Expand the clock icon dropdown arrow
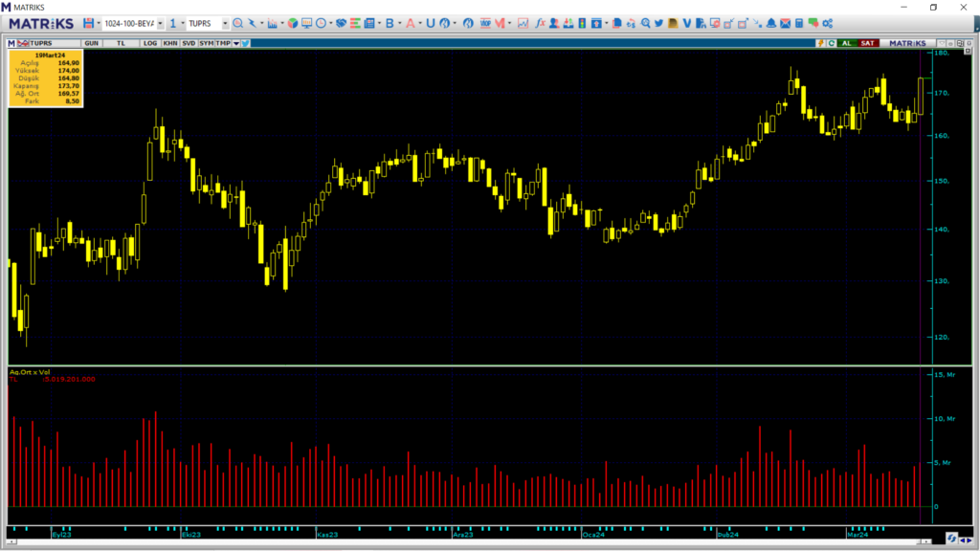Viewport: 980px width, 551px height. [330, 23]
